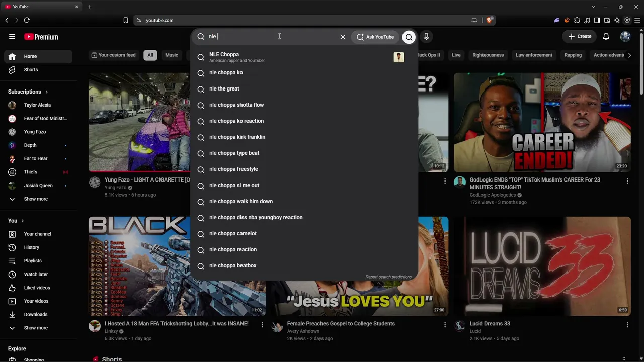Choose NLE Choppa rapper suggestion
Viewport: 644px width, 362px height.
coord(304,57)
